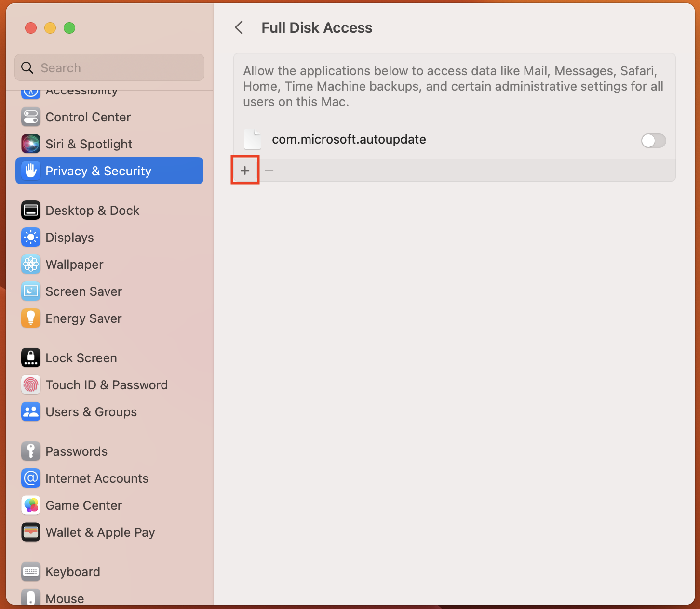Click the green zoom window button

pyautogui.click(x=69, y=28)
